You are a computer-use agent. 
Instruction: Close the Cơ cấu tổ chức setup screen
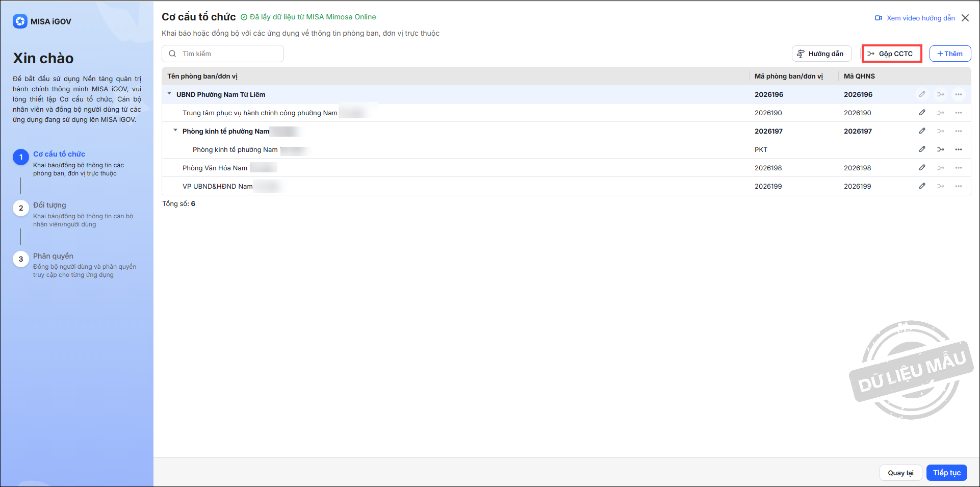click(965, 18)
